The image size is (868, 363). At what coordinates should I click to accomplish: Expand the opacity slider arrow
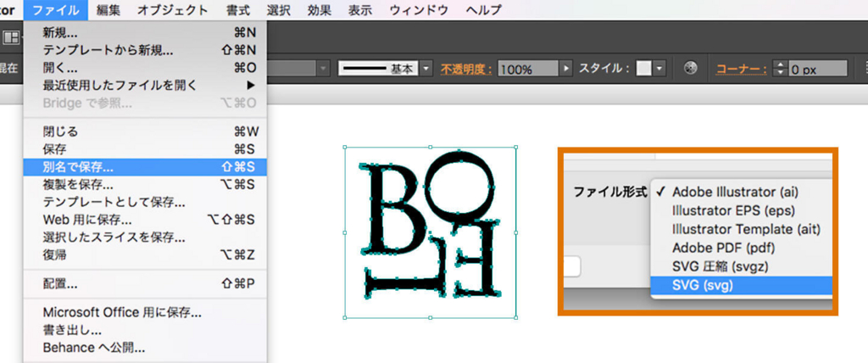[x=565, y=70]
